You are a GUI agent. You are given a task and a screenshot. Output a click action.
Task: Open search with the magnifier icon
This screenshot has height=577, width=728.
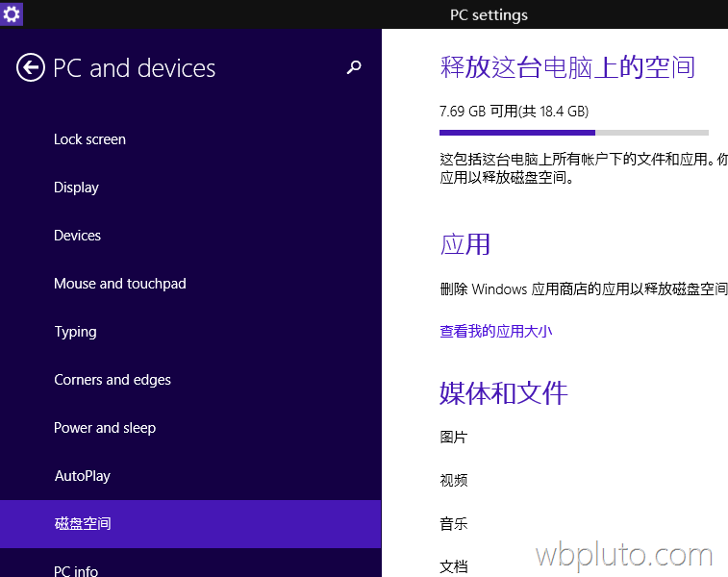coord(354,67)
